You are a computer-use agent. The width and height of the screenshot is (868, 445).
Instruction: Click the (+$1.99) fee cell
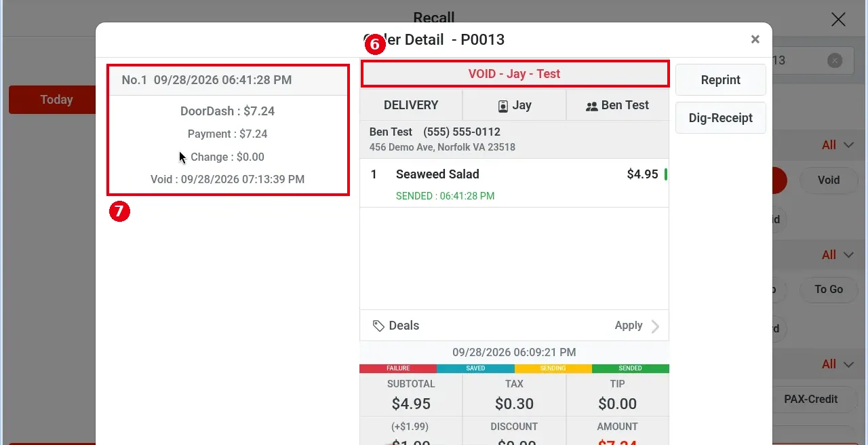(411, 431)
